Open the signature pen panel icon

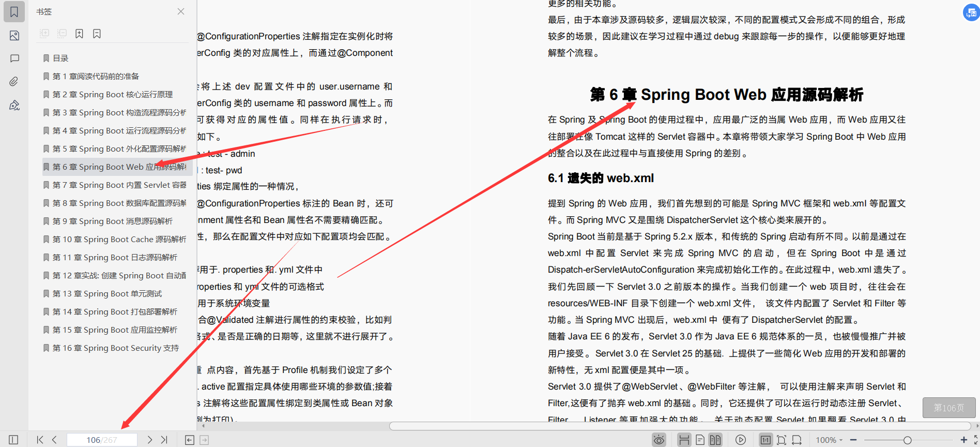(14, 105)
